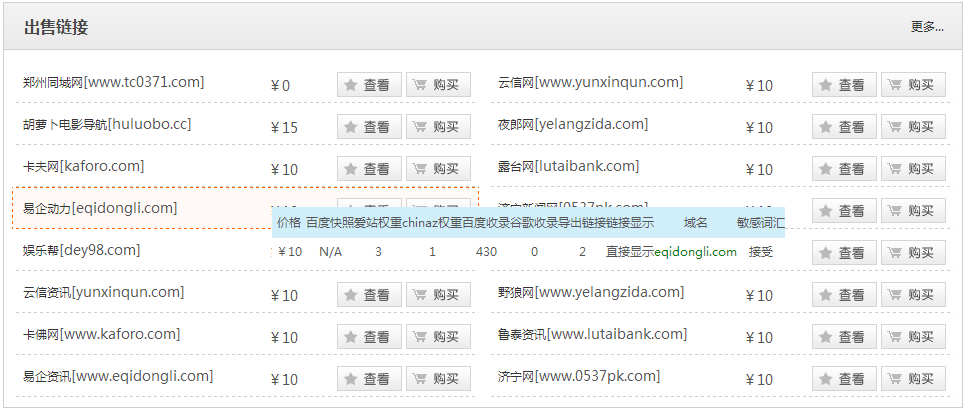Open the 胡萝卜电影导航 [huluobo.cc] listing

tap(107, 125)
